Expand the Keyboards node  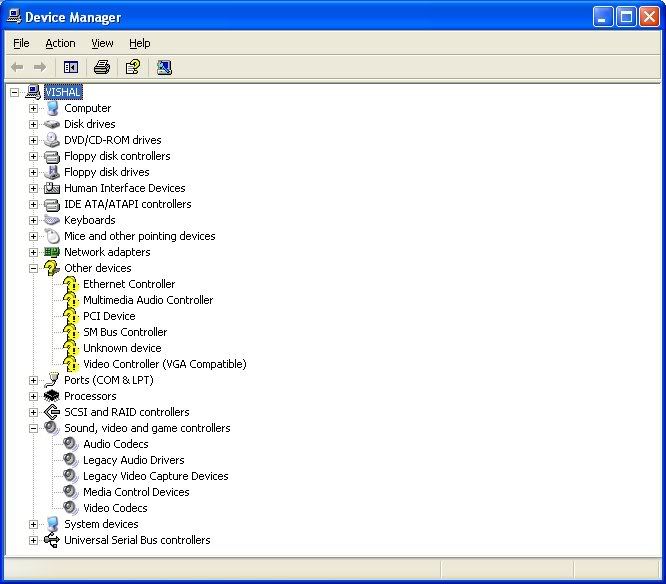coord(34,220)
